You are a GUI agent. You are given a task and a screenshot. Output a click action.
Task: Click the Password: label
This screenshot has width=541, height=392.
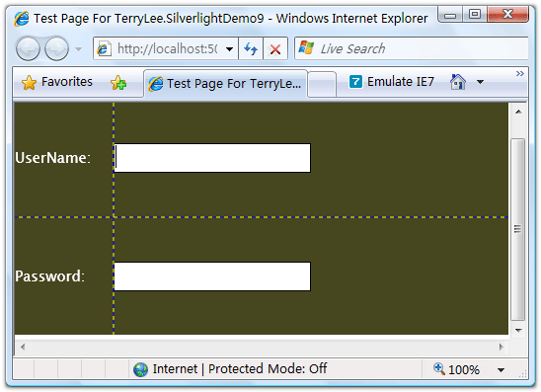(x=50, y=276)
